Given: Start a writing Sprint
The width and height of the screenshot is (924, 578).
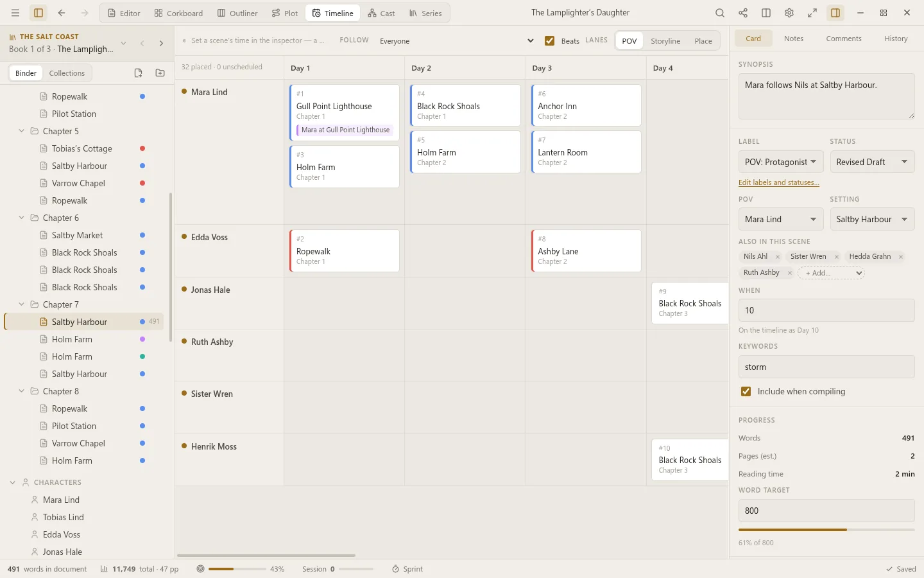Looking at the screenshot, I should click(x=407, y=569).
